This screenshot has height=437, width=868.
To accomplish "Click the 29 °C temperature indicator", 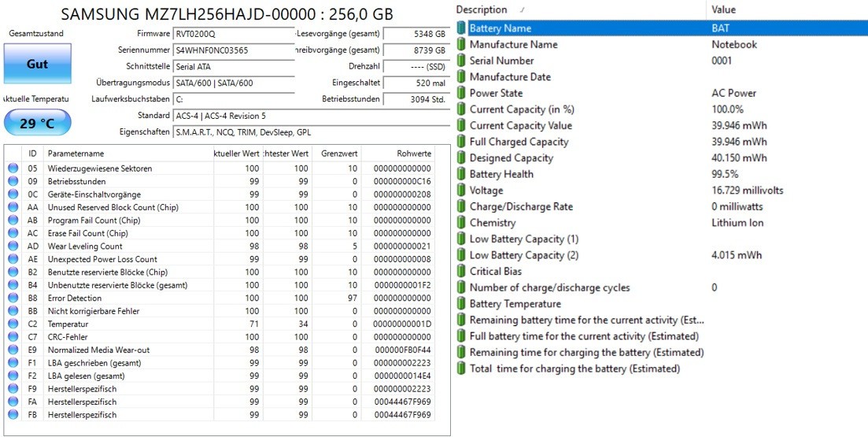I will coord(38,123).
